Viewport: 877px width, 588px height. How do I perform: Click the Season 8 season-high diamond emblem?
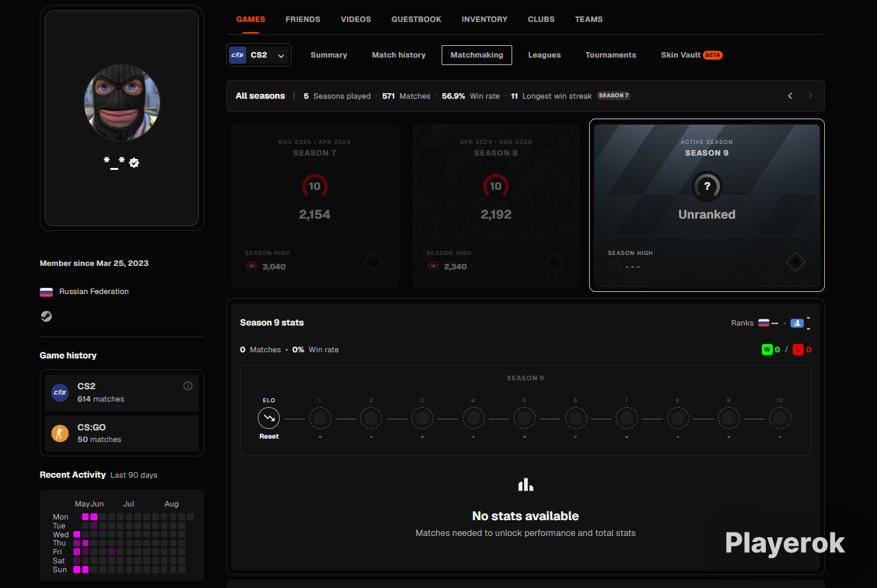(555, 262)
